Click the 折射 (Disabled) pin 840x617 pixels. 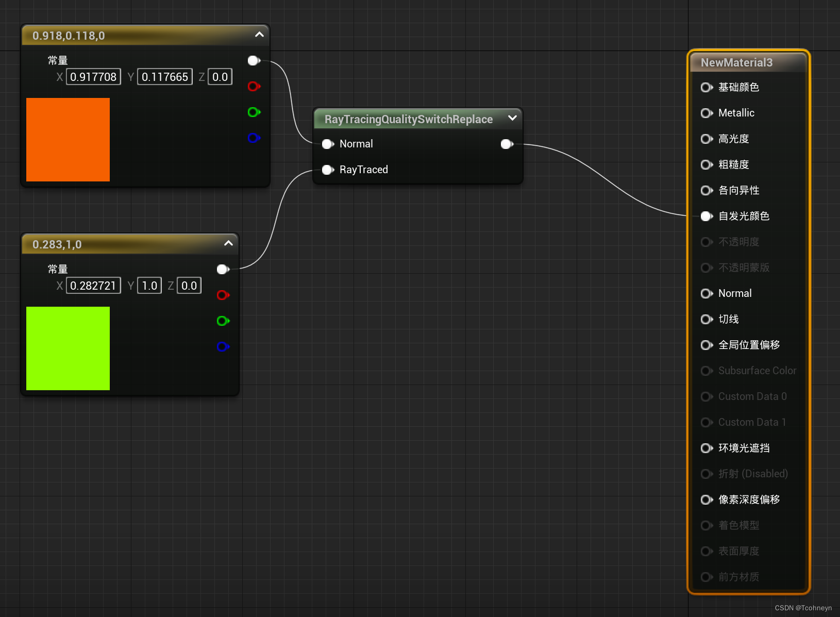point(707,474)
